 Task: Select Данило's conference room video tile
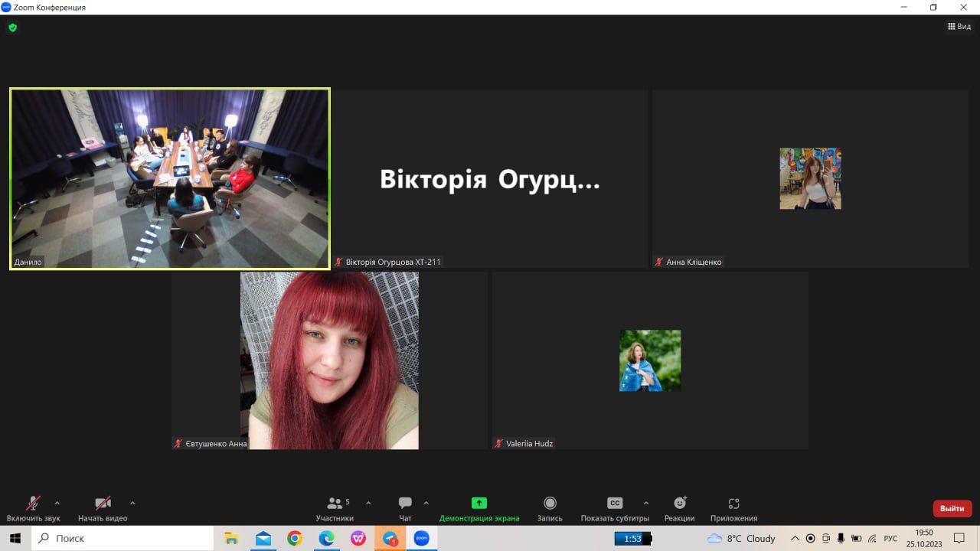(170, 178)
